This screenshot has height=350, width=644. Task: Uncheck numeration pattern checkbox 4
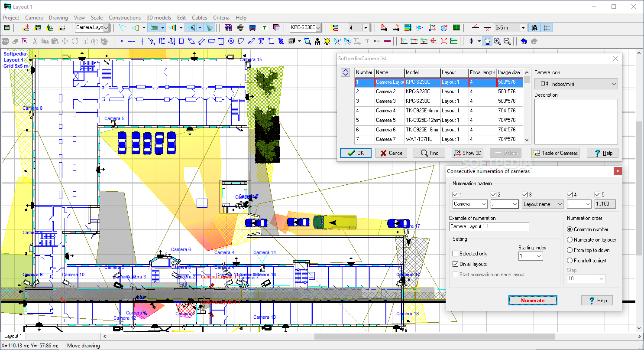point(570,195)
